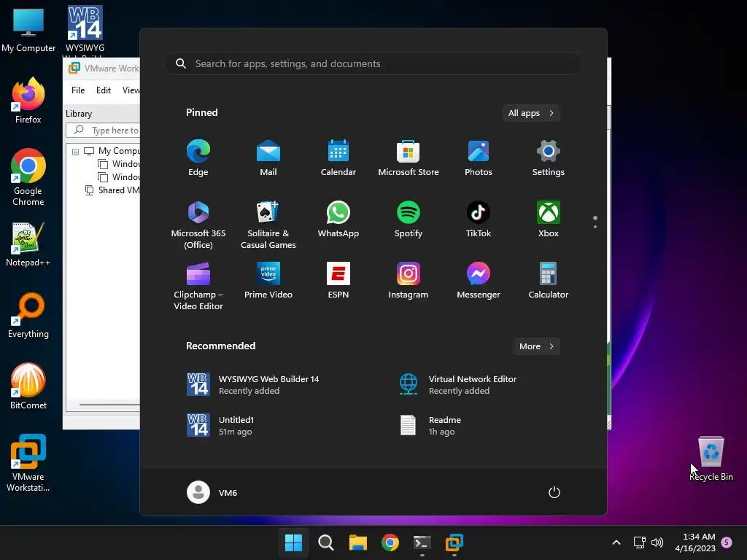Screen dimensions: 747x560
Task: Open Edit menu in VMware window
Action: pyautogui.click(x=104, y=90)
